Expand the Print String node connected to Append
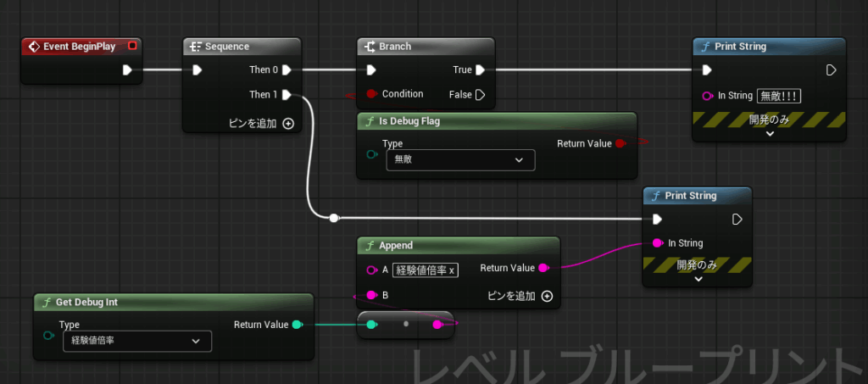Image resolution: width=868 pixels, height=384 pixels. [698, 279]
